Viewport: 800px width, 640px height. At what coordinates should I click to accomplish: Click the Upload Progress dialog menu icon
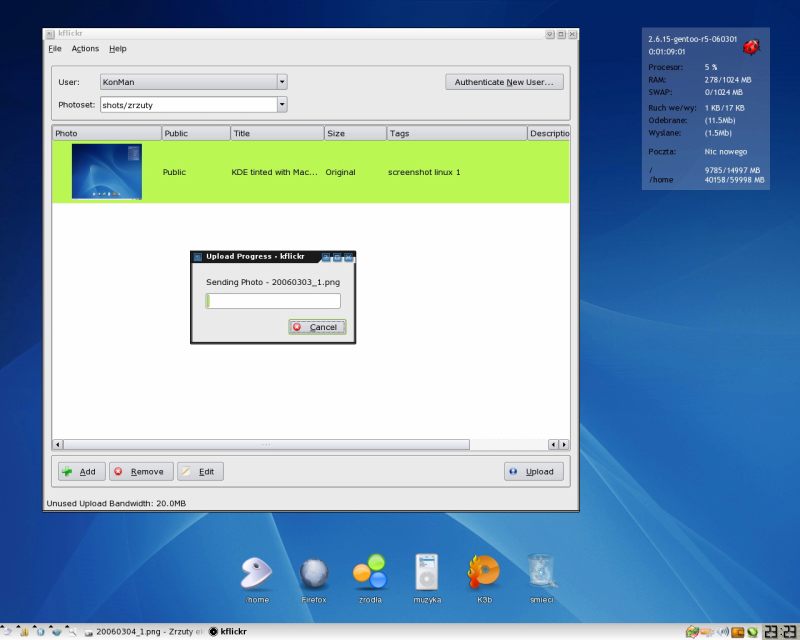(198, 257)
